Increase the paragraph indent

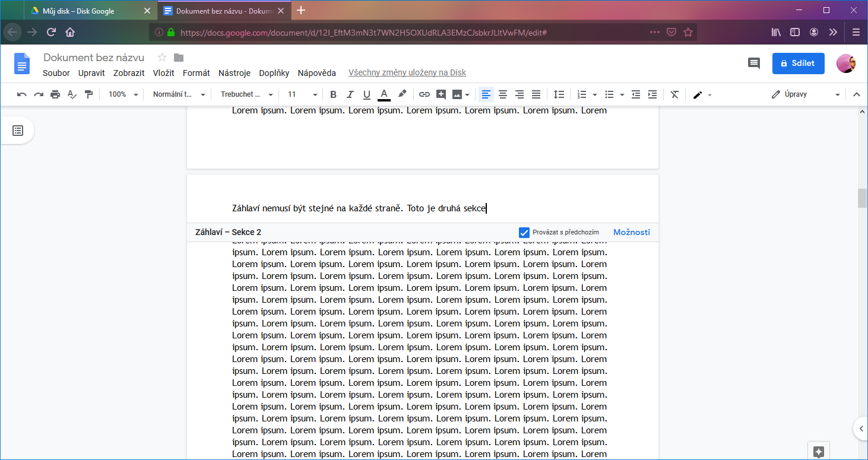(x=652, y=94)
